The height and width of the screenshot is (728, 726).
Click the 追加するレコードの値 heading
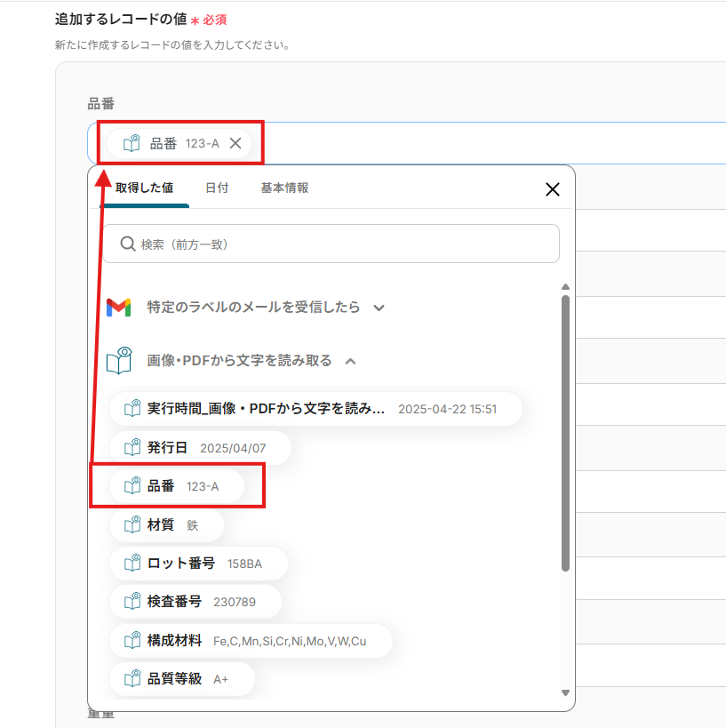point(121,19)
